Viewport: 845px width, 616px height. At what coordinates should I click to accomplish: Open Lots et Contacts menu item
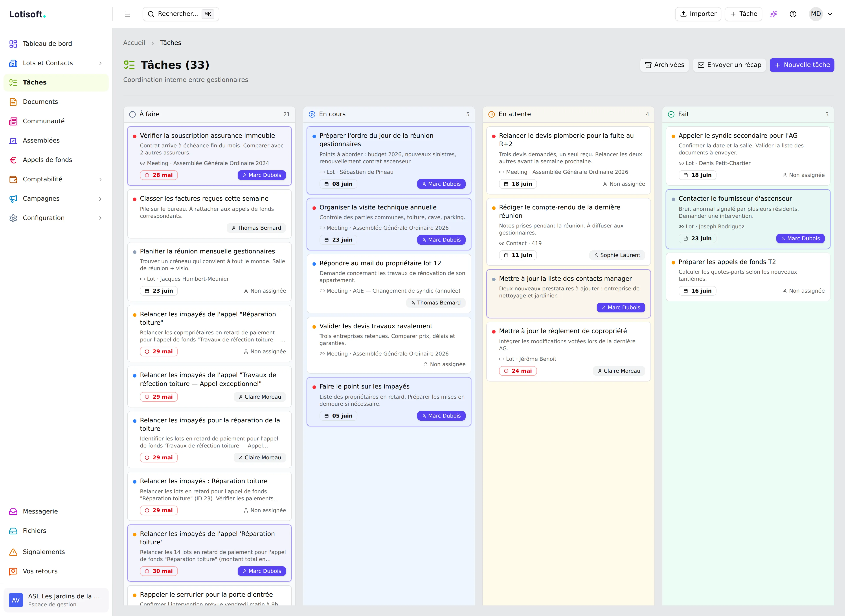point(56,63)
